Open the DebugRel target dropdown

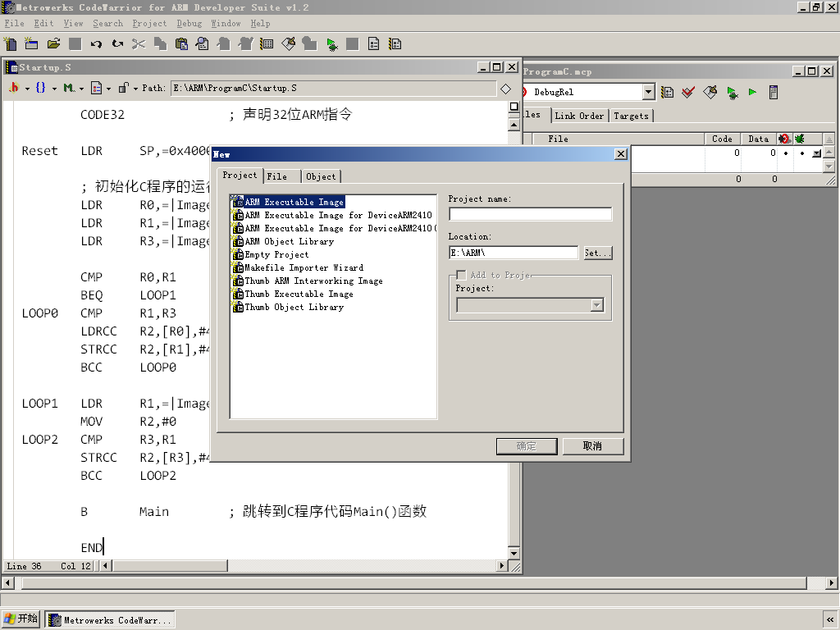649,92
